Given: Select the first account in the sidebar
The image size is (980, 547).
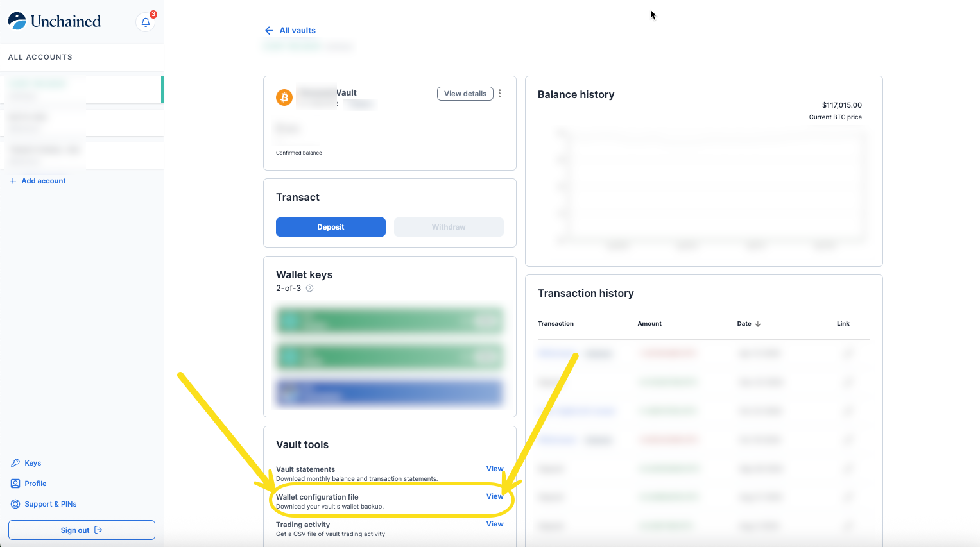Looking at the screenshot, I should tap(82, 90).
